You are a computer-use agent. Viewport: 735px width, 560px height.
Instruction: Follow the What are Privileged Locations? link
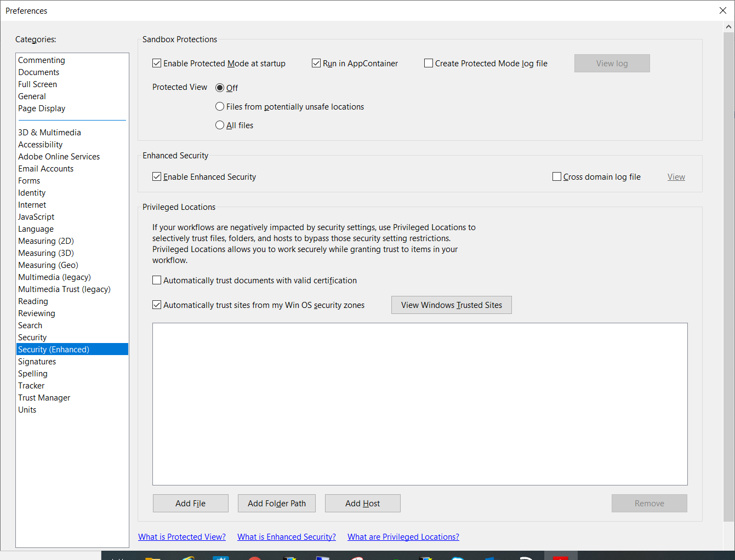(x=403, y=536)
